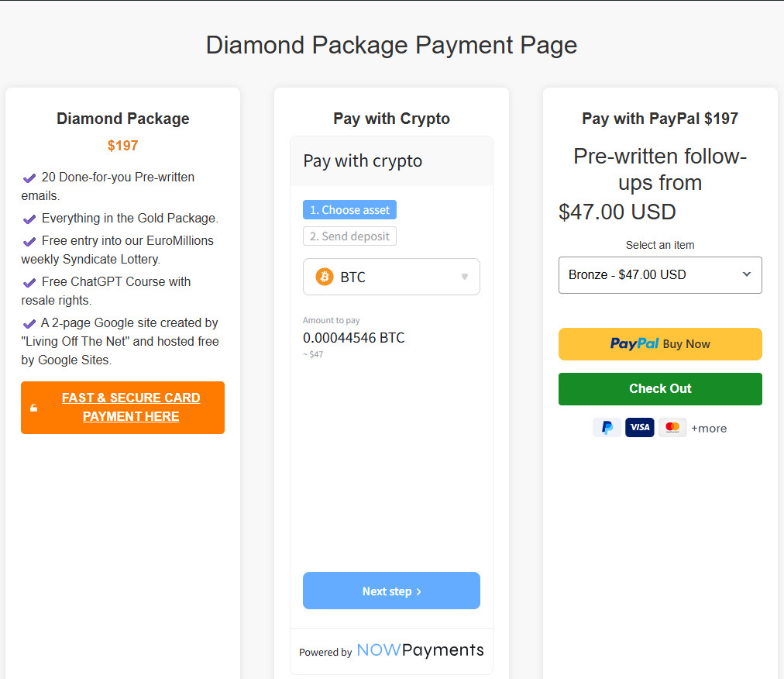Click the BTC dropdown arrow

465,277
